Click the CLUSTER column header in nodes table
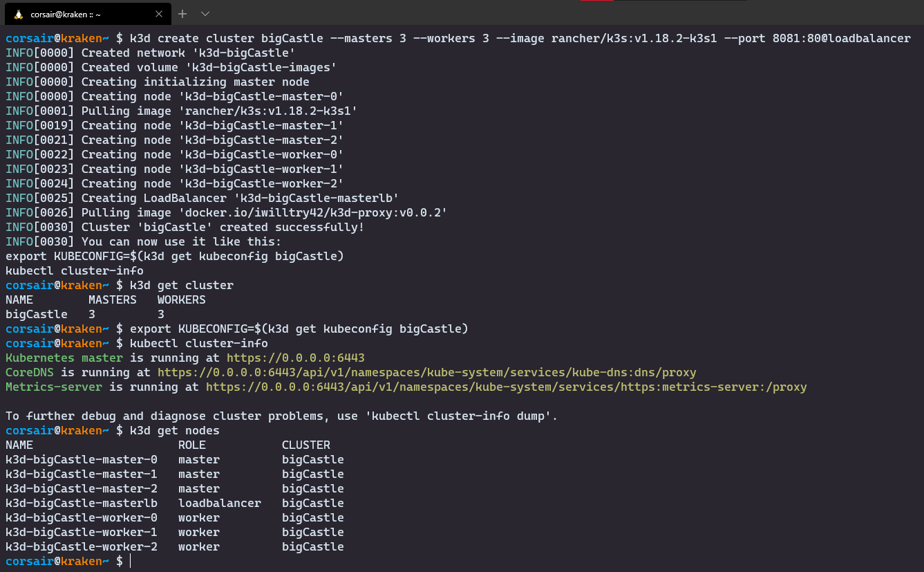This screenshot has height=572, width=924. 305,445
